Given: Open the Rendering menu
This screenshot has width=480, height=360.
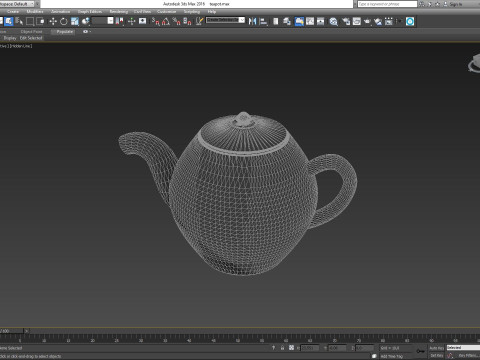Looking at the screenshot, I should click(119, 12).
